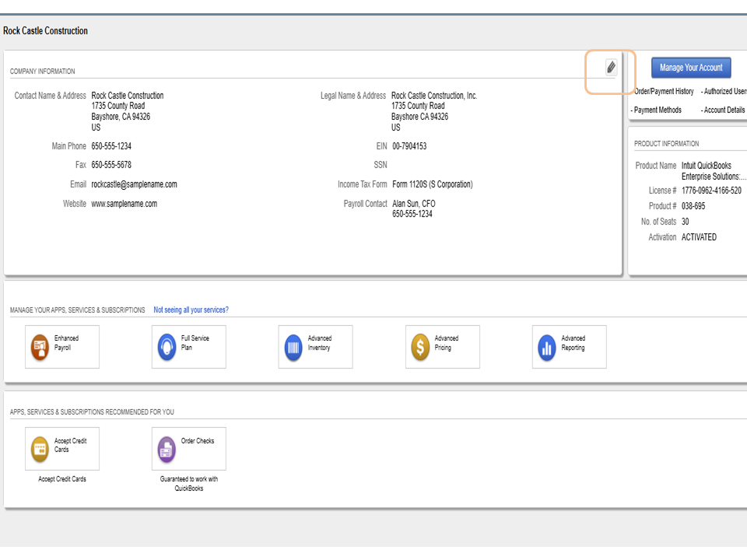Open the Account Details link
Viewport: 747px width, 560px height.
(723, 110)
